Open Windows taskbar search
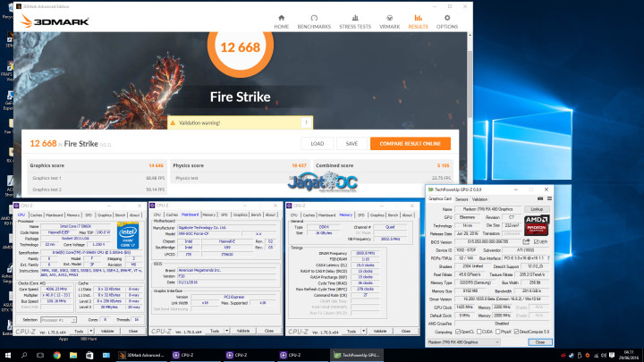 click(24, 355)
